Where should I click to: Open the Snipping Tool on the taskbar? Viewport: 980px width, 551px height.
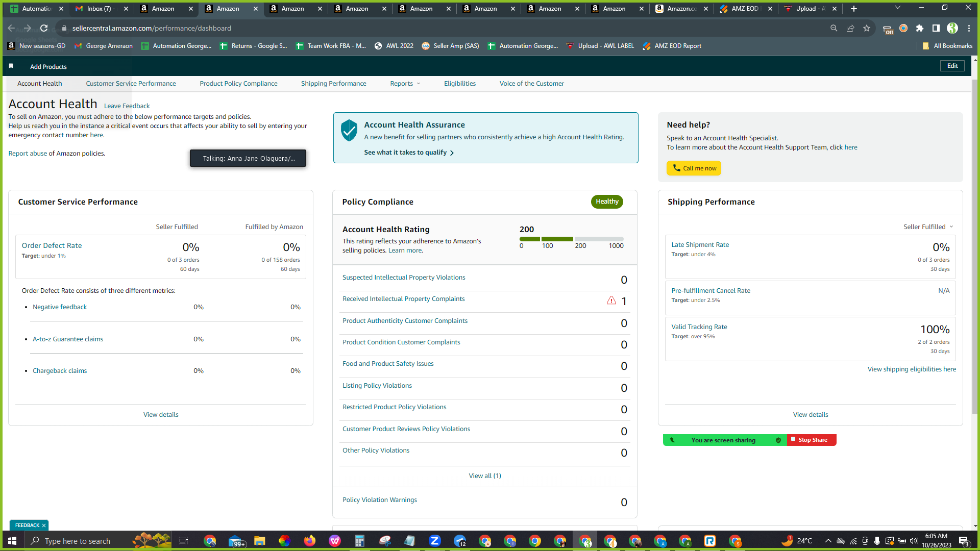click(385, 541)
